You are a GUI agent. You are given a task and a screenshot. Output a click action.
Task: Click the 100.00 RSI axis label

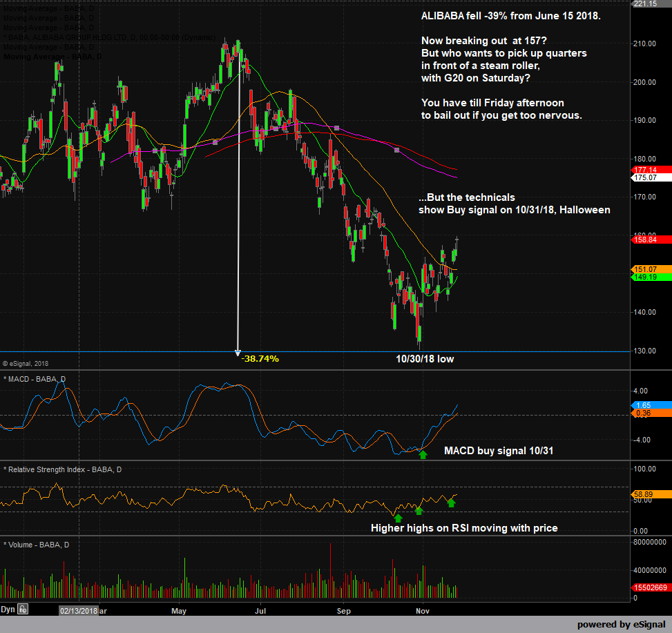(x=644, y=469)
